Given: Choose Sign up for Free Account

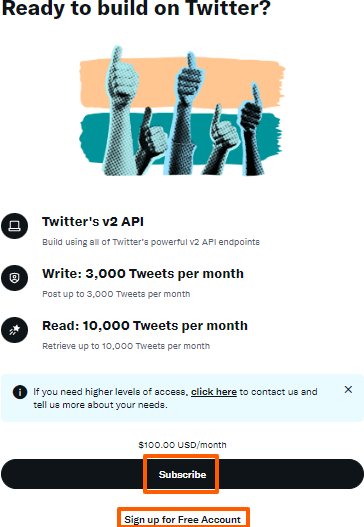Looking at the screenshot, I should pos(183,519).
